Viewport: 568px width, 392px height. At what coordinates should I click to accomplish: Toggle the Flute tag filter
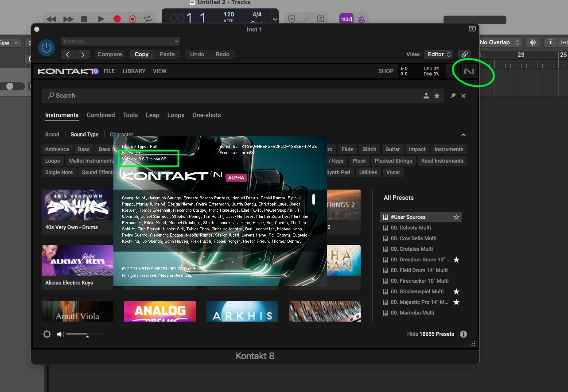(x=347, y=149)
